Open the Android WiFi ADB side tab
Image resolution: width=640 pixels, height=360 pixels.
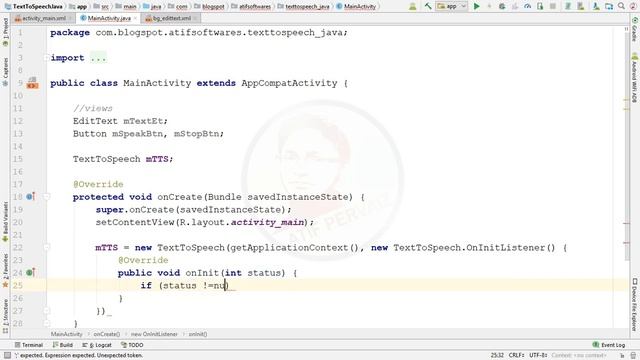(x=634, y=78)
